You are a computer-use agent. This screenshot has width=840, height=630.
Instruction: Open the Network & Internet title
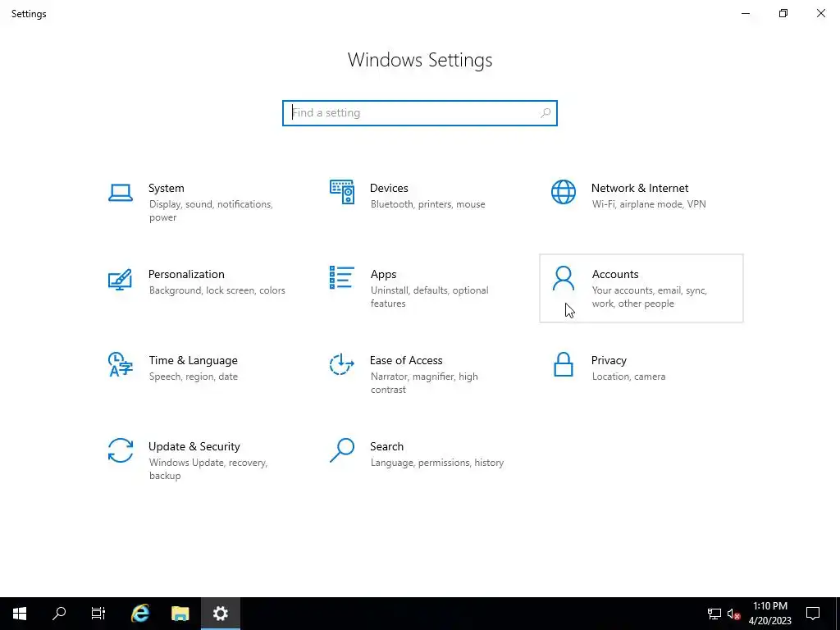[x=640, y=188]
